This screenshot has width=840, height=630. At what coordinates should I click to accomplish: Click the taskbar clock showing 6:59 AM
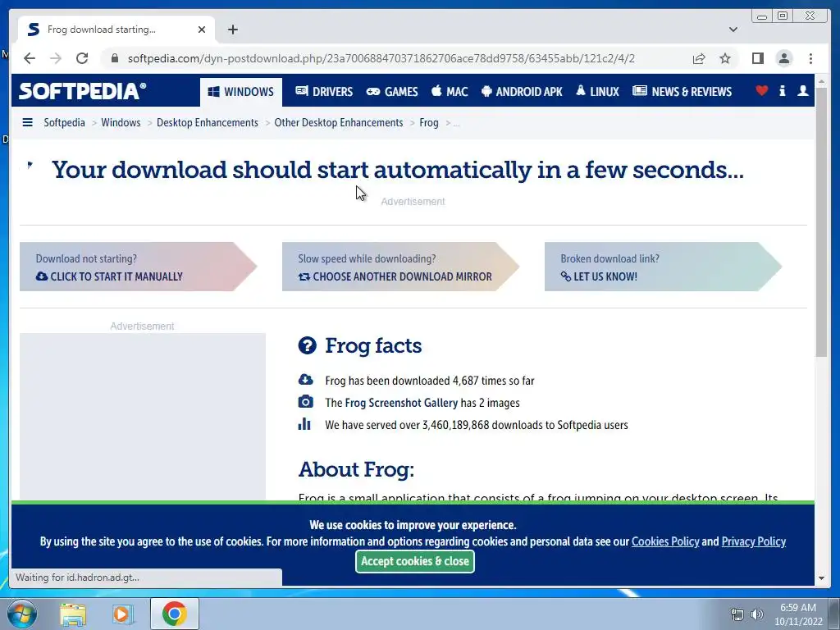[797, 614]
